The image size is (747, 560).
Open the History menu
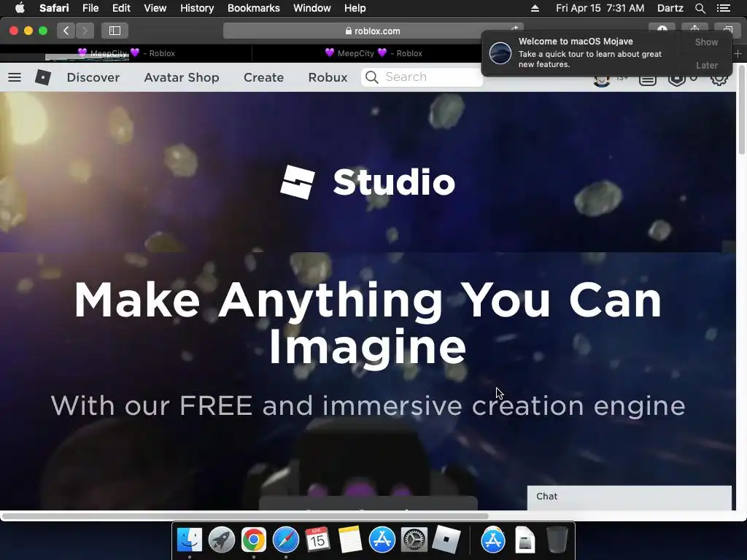pos(197,8)
